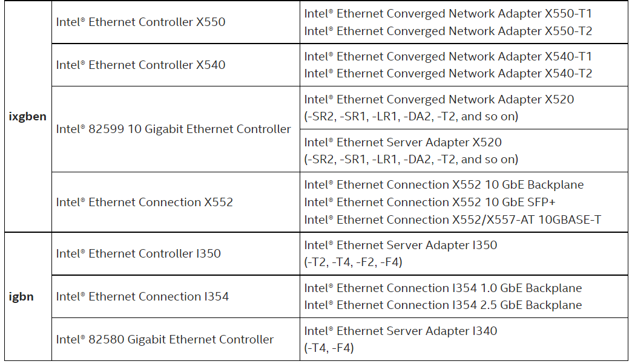Click Intel 82599 10 Gigabit Ethernet Controller

[173, 129]
